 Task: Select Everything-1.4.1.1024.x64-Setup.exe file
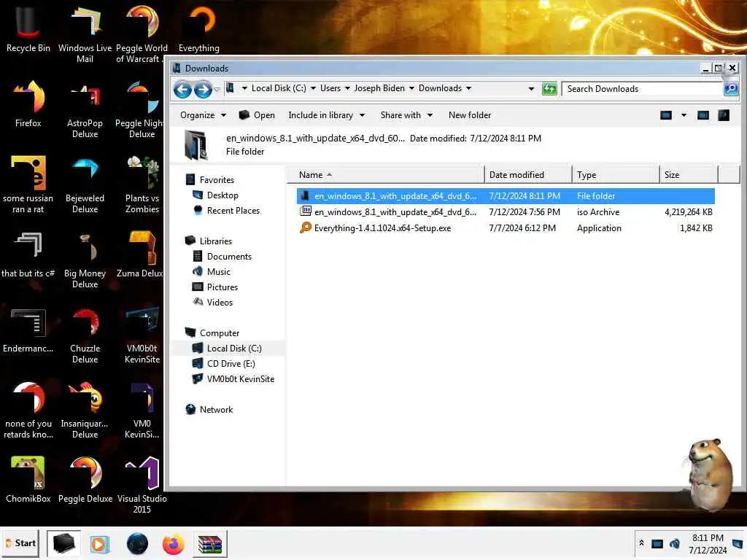click(506, 228)
